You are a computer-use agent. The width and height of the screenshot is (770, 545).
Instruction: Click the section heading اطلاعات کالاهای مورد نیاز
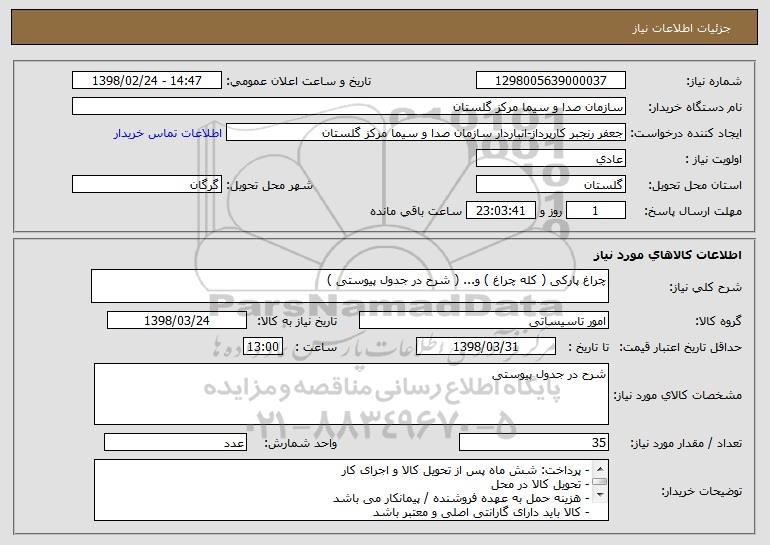667,255
